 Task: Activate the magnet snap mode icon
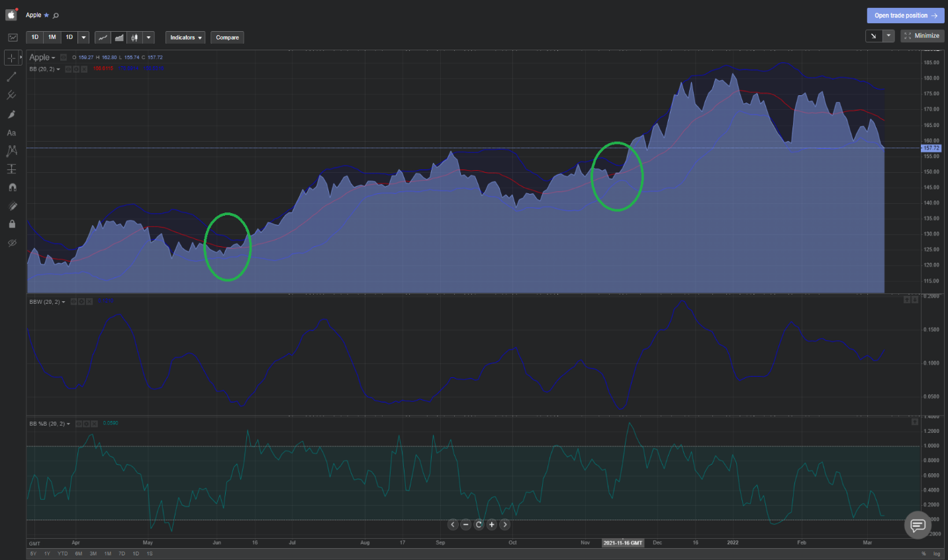tap(11, 188)
